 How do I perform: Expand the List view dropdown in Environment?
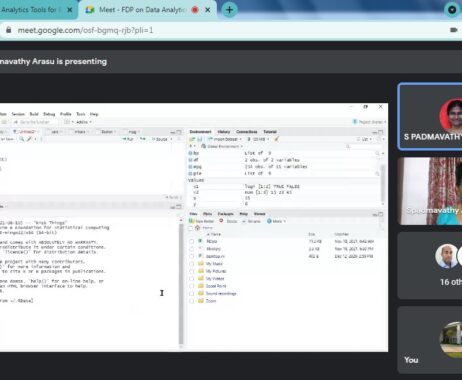click(364, 139)
